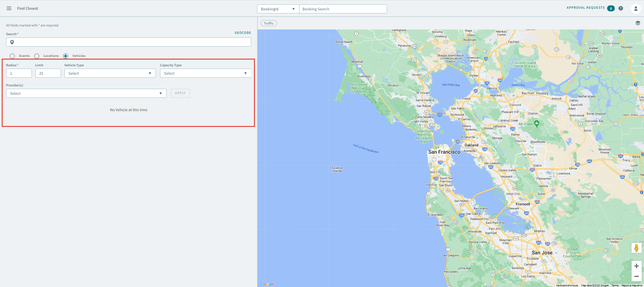Open the BookingId search type dropdown
The image size is (644, 287).
coord(278,9)
